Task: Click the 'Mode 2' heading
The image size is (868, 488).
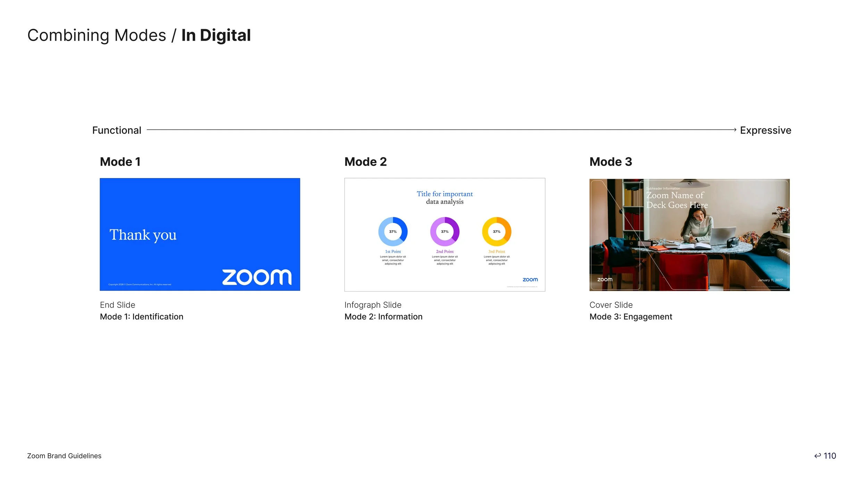Action: 366,162
